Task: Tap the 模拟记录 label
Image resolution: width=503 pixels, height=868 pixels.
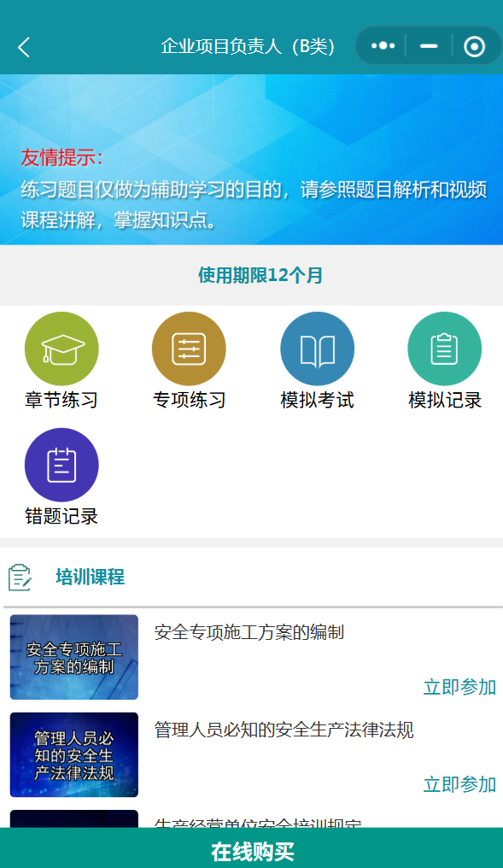Action: 445,400
